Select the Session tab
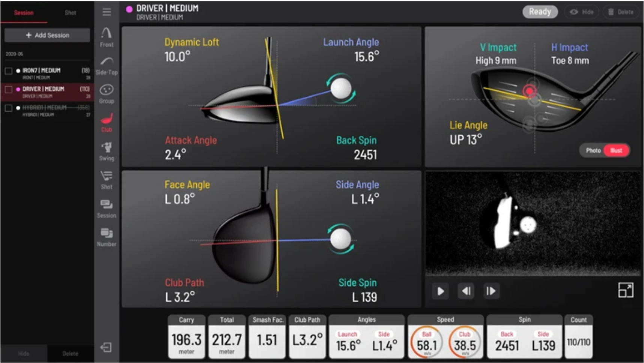This screenshot has width=644, height=363. coord(24,13)
